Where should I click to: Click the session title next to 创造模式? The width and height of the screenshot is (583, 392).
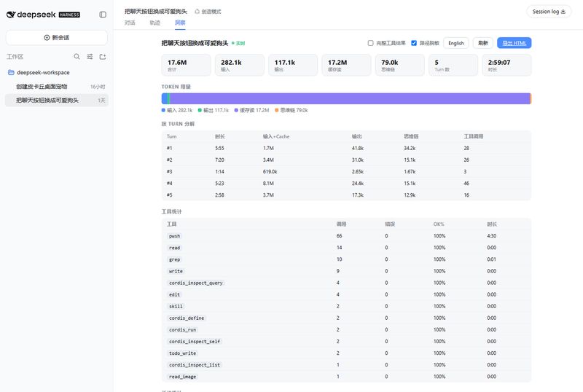point(156,12)
